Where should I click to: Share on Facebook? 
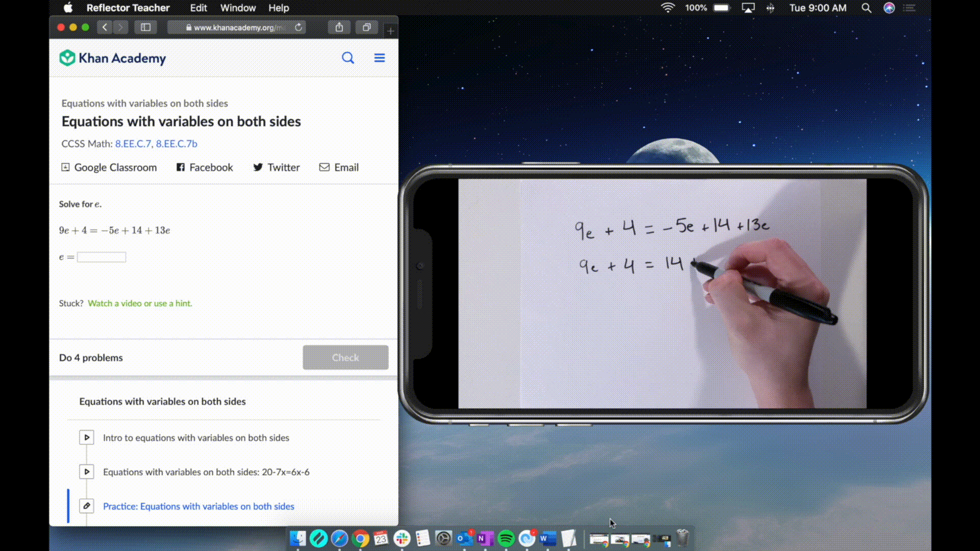(x=205, y=167)
